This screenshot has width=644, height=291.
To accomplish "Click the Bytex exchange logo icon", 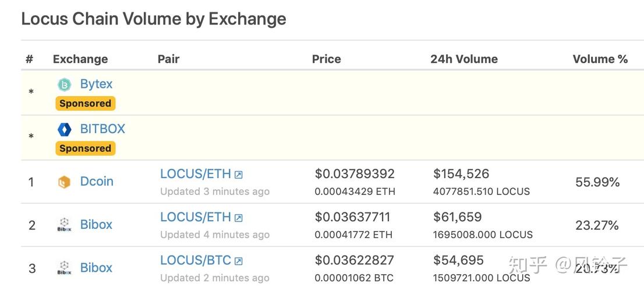I will 64,84.
